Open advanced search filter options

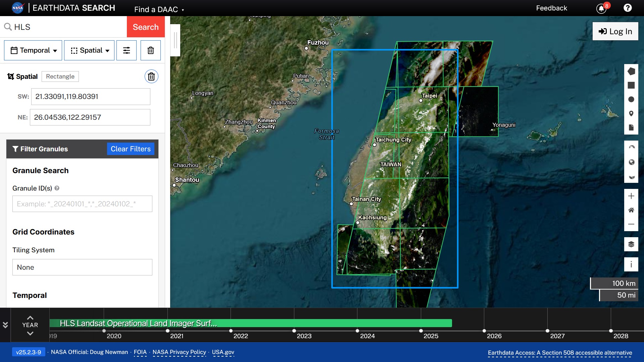[x=126, y=50]
